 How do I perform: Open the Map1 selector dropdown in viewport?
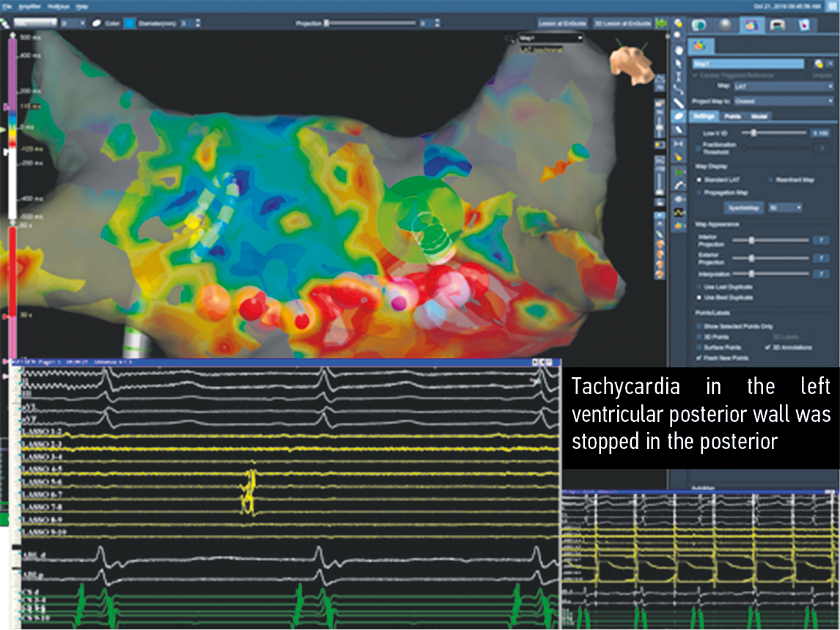pos(550,37)
